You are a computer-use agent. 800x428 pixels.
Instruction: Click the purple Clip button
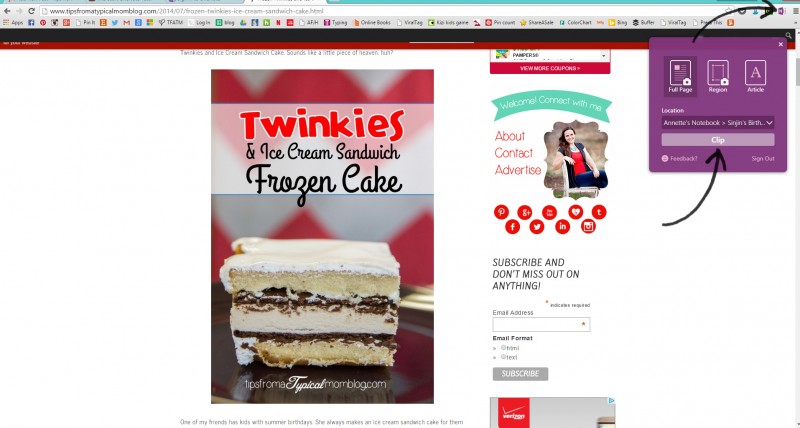[718, 140]
